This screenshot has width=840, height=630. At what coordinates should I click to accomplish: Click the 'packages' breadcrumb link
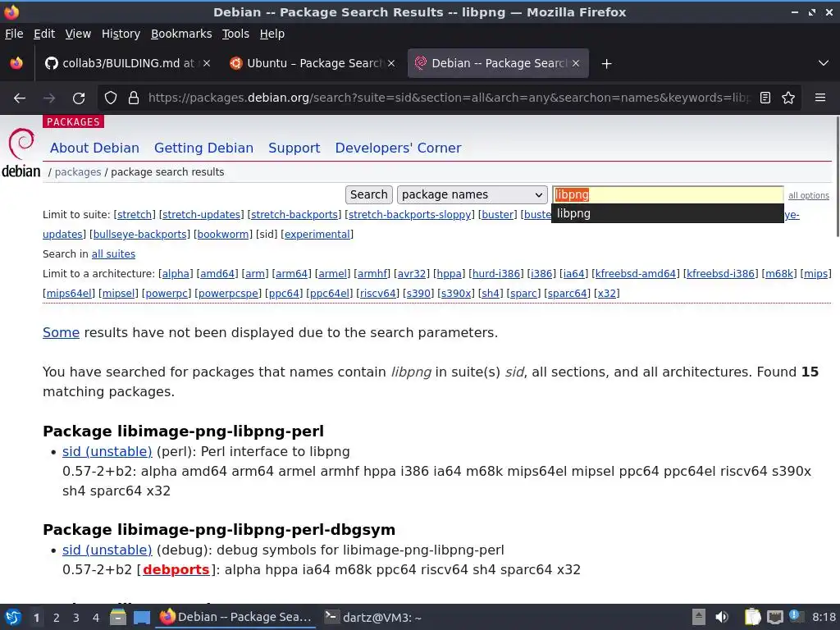78,172
